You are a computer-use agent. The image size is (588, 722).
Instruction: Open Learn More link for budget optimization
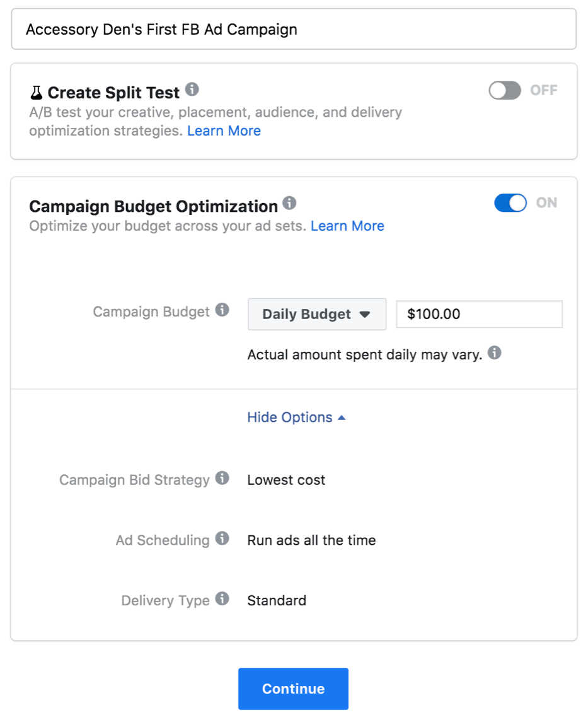click(347, 226)
